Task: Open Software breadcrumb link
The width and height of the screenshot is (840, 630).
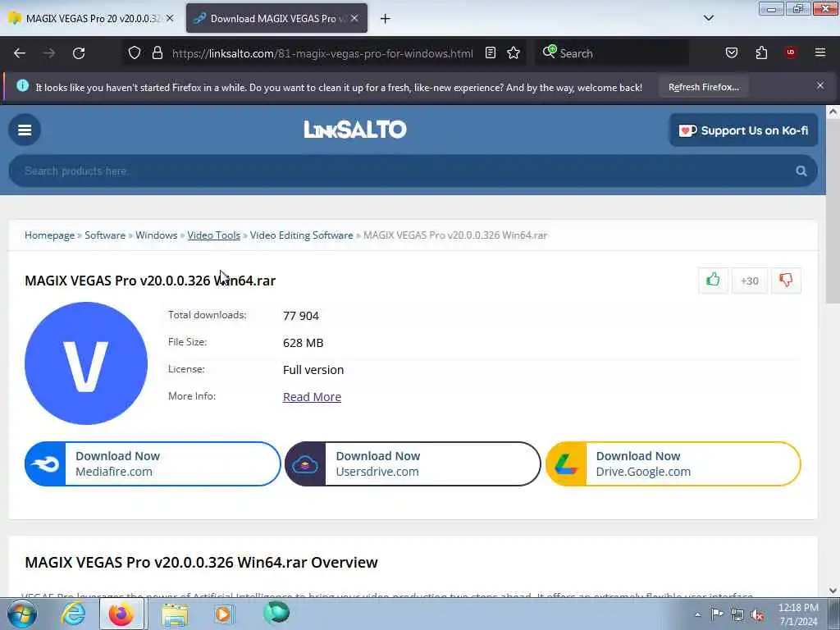Action: click(105, 235)
